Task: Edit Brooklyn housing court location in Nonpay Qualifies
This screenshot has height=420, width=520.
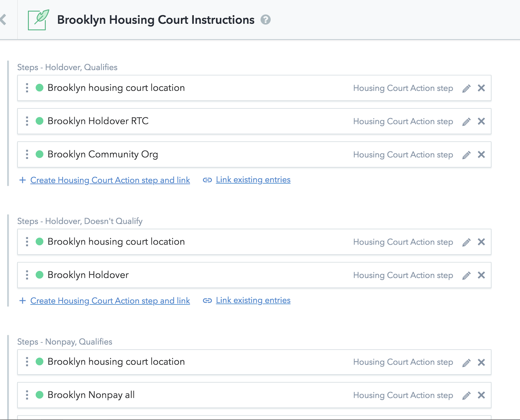Action: [466, 363]
